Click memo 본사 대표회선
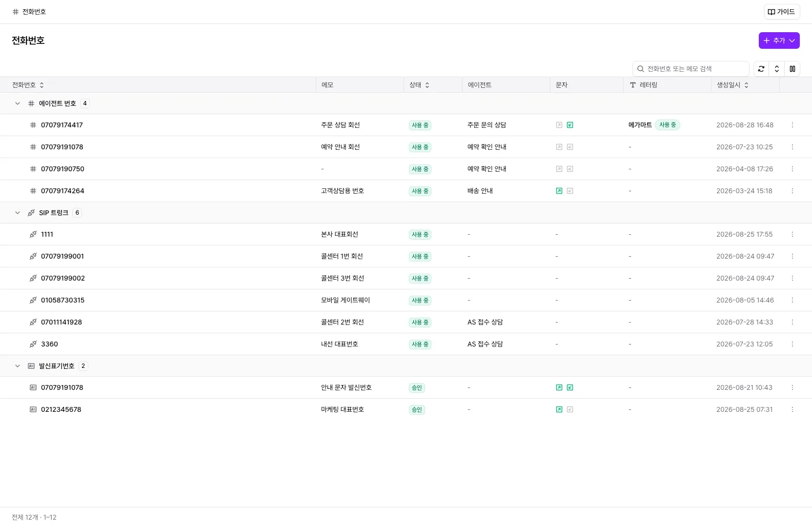 coord(340,234)
